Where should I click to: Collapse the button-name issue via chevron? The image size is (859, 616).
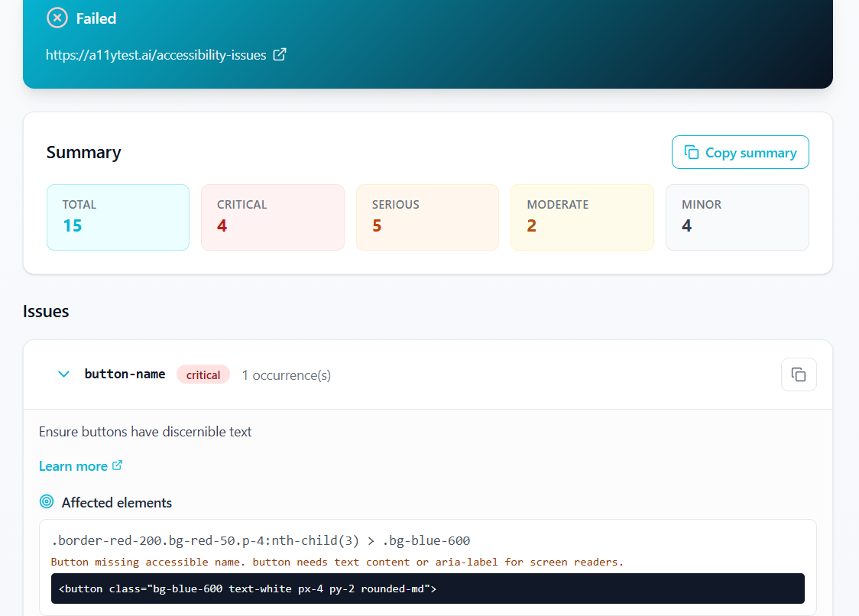[x=64, y=374]
